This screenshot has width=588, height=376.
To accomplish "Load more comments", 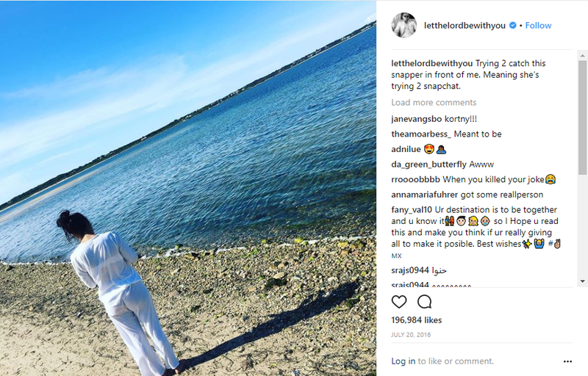I will pyautogui.click(x=434, y=103).
